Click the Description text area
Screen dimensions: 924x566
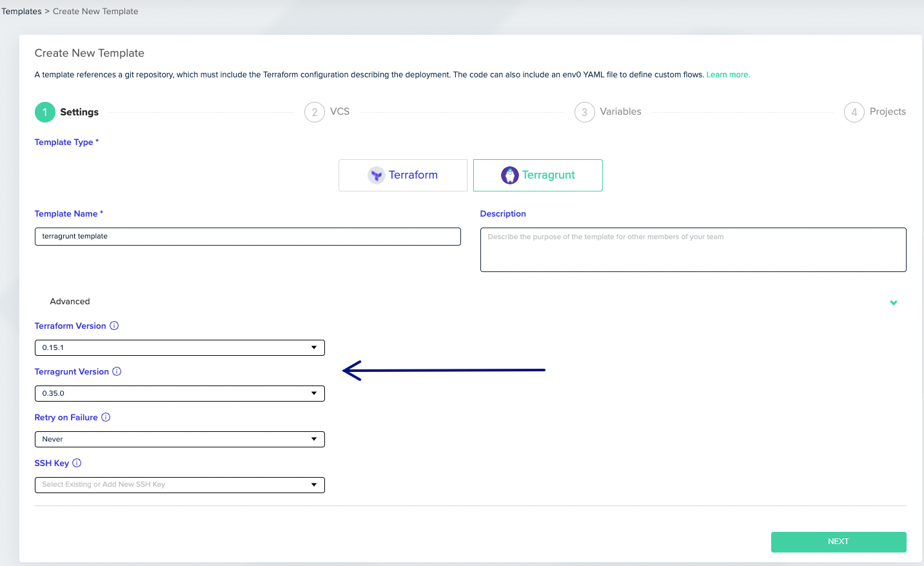point(693,249)
